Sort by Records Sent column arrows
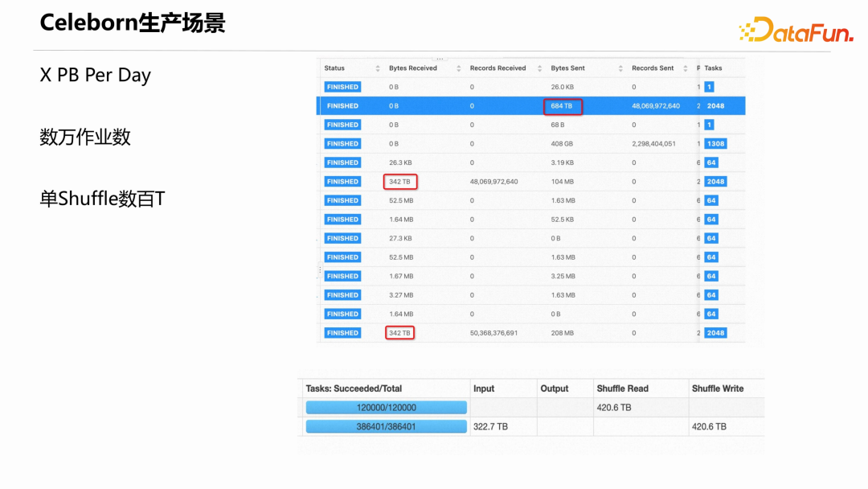 point(686,68)
